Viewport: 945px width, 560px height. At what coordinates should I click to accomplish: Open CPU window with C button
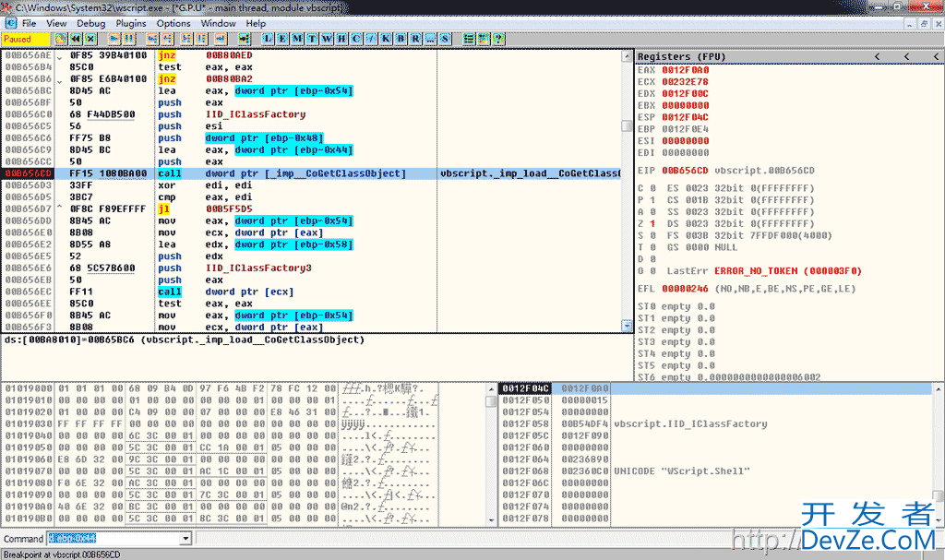356,39
